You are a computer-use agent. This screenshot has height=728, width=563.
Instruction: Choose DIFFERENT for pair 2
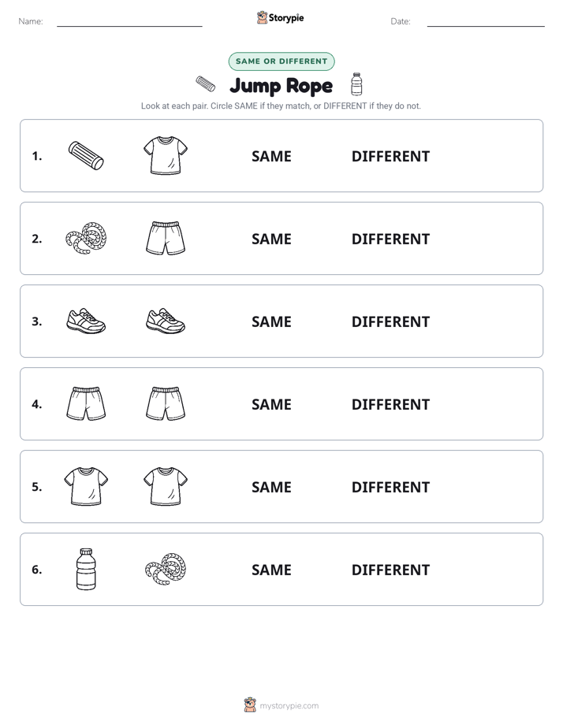(390, 239)
